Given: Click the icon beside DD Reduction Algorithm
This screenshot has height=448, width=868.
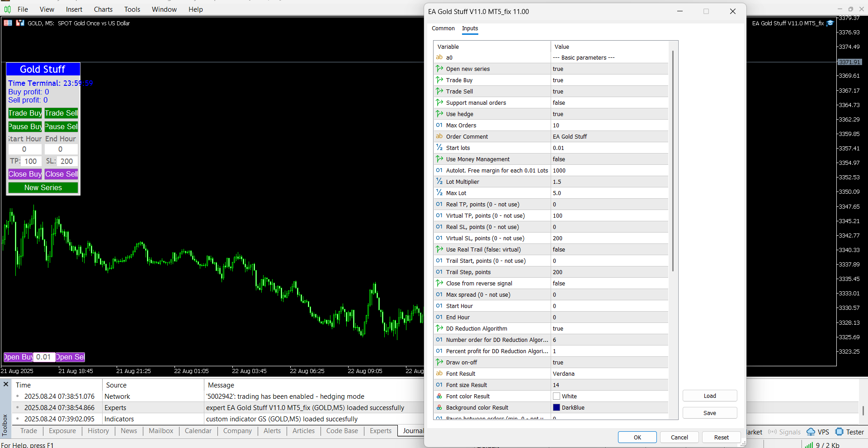Looking at the screenshot, I should coord(439,328).
